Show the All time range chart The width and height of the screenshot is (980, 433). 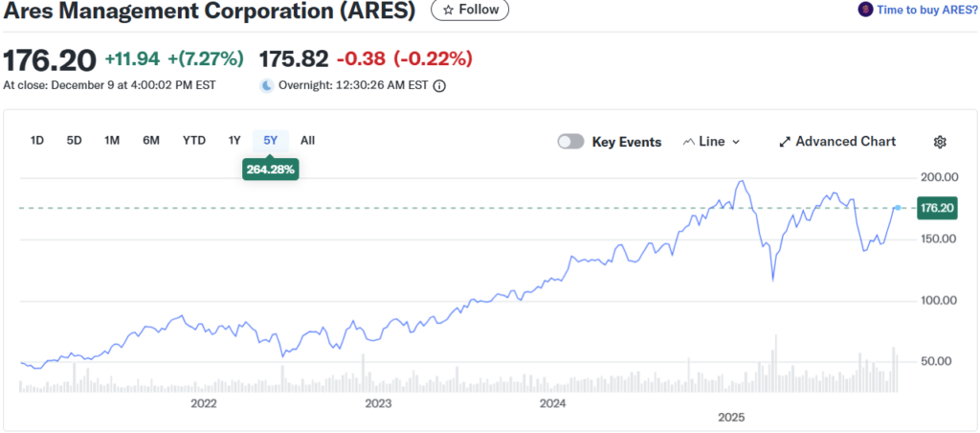click(x=307, y=140)
